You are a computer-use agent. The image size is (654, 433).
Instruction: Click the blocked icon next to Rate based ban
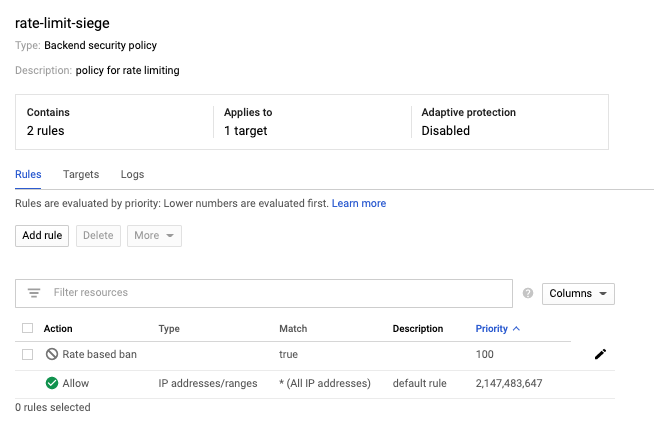click(x=52, y=354)
